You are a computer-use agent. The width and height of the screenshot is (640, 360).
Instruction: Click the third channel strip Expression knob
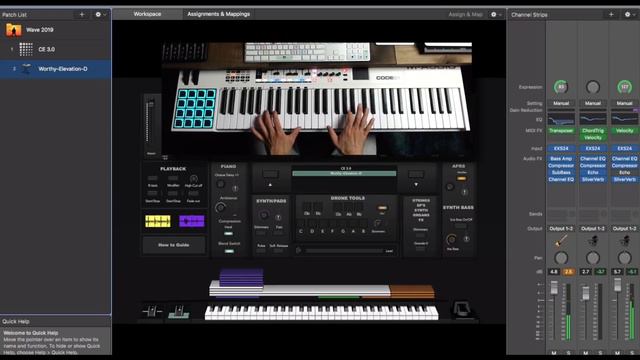[x=624, y=87]
